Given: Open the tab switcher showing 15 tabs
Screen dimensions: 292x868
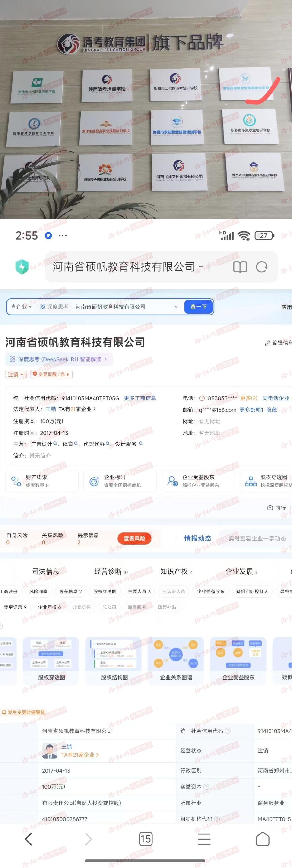Looking at the screenshot, I should coord(146,839).
